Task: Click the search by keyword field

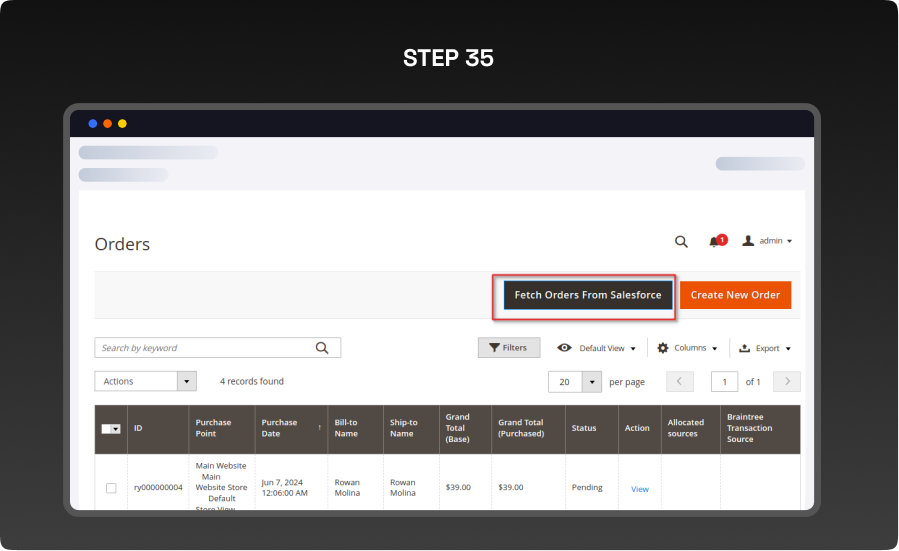Action: pyautogui.click(x=203, y=348)
